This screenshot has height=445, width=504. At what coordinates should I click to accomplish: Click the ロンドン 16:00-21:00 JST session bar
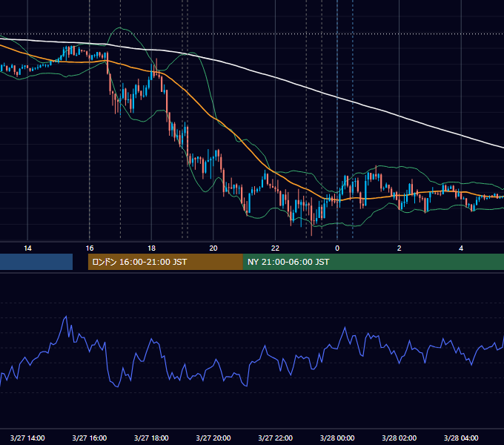tap(165, 262)
